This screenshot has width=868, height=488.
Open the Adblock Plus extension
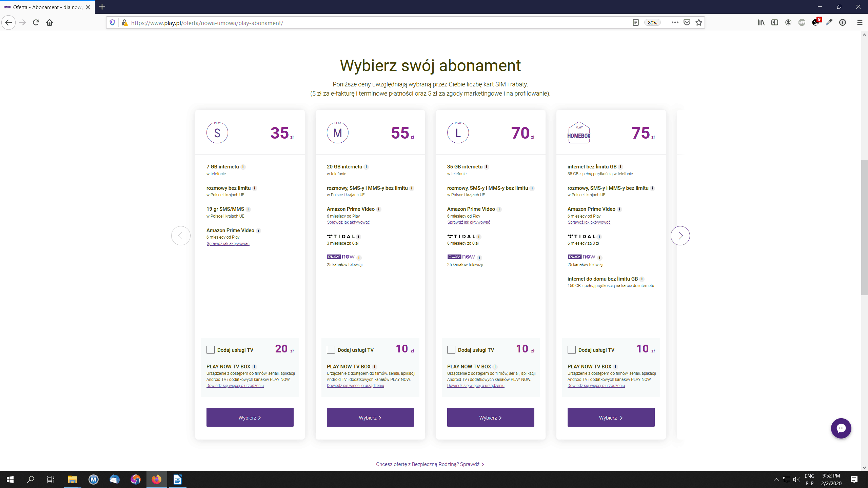click(x=802, y=23)
